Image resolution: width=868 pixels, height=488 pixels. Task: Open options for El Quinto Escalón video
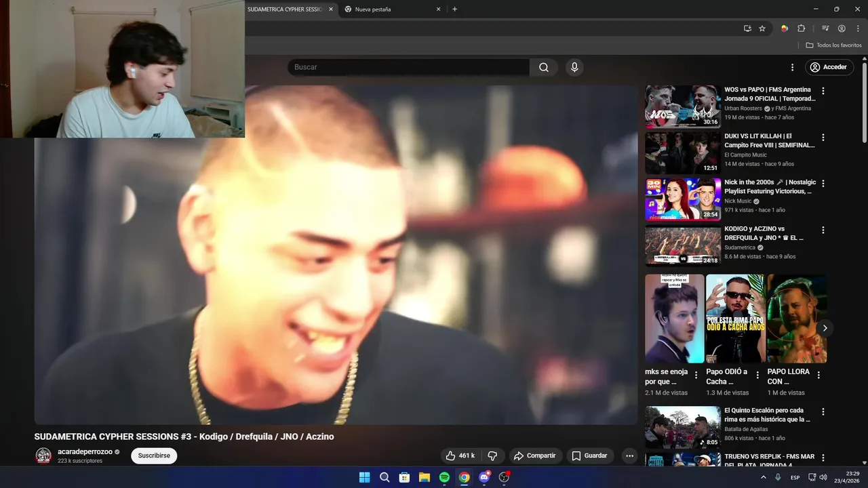(823, 411)
